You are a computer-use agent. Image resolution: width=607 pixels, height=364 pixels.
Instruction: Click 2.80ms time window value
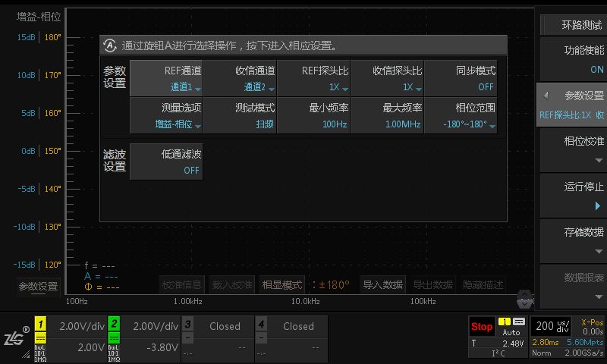pos(545,342)
